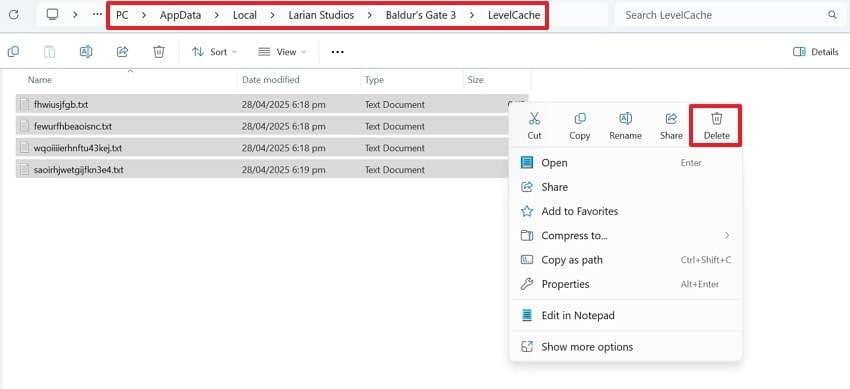Click file icon of wqoiiiierhnftu43kej.txt
This screenshot has width=850, height=389.
24,147
